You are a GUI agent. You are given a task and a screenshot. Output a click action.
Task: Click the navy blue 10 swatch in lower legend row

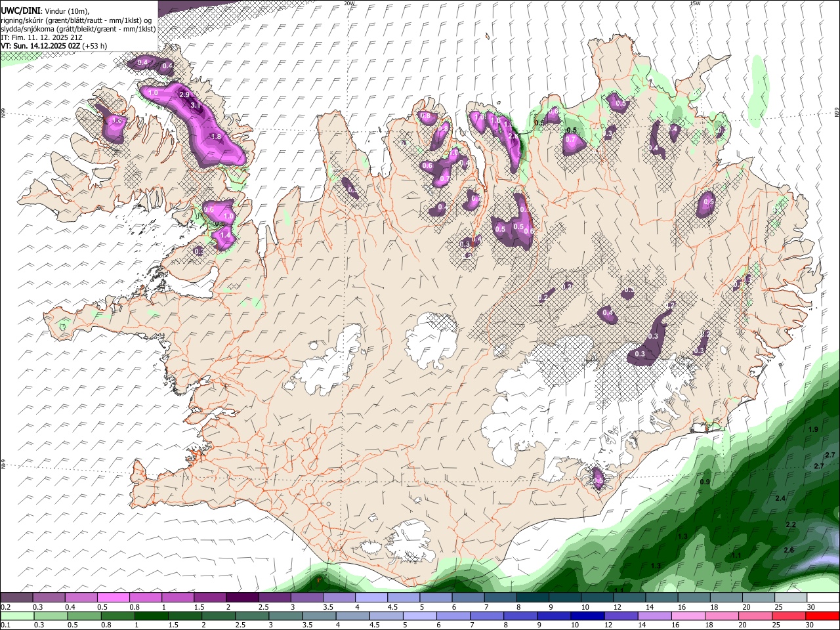(x=587, y=616)
